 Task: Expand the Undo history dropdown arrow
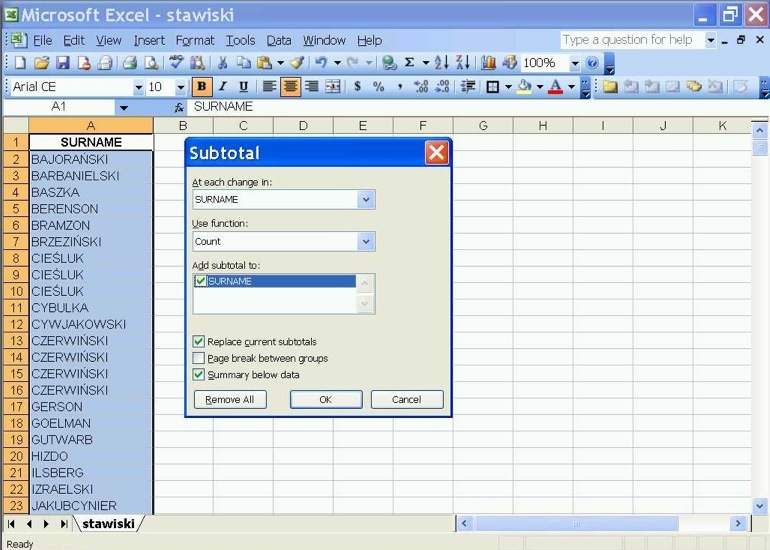point(337,63)
